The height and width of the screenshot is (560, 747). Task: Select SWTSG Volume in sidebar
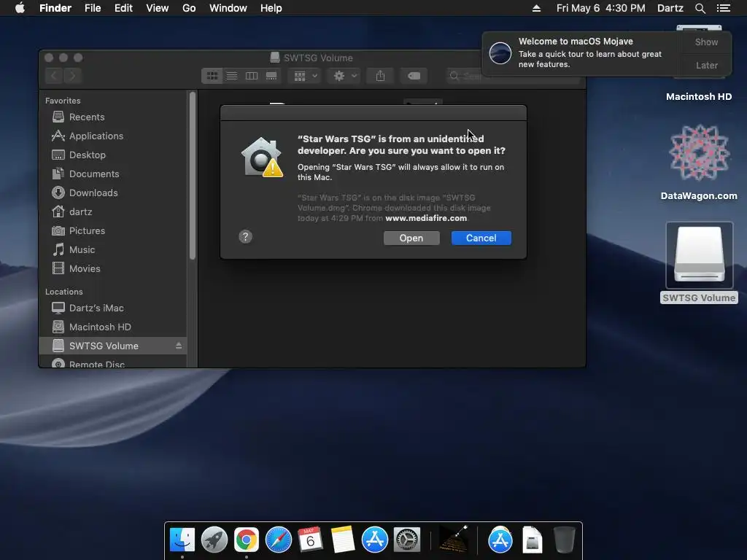[113, 346]
